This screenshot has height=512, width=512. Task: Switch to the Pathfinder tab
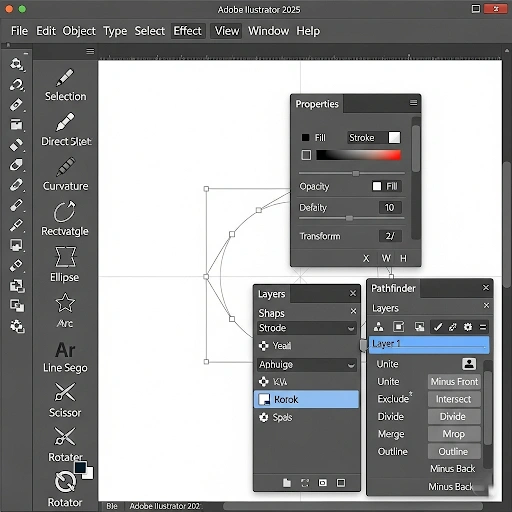click(393, 288)
